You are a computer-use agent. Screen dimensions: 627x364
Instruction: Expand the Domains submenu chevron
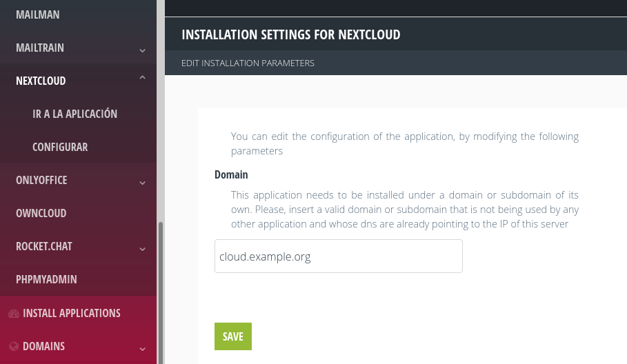coord(142,349)
